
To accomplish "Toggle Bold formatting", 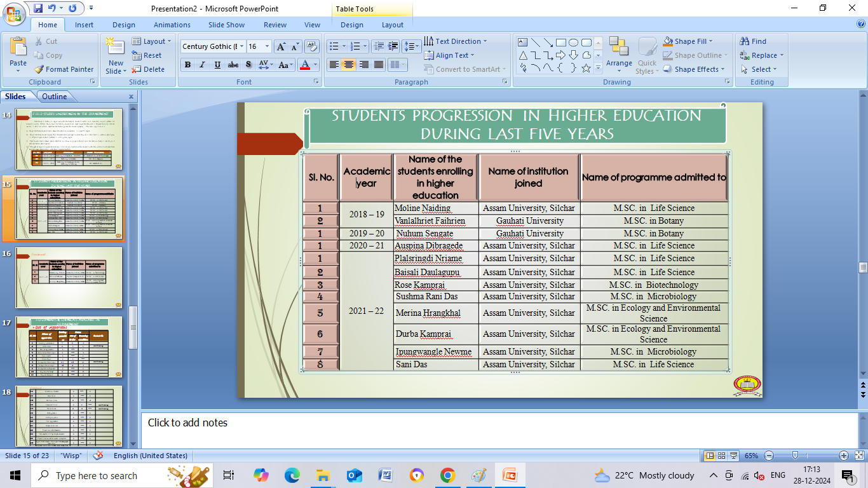I will (187, 65).
